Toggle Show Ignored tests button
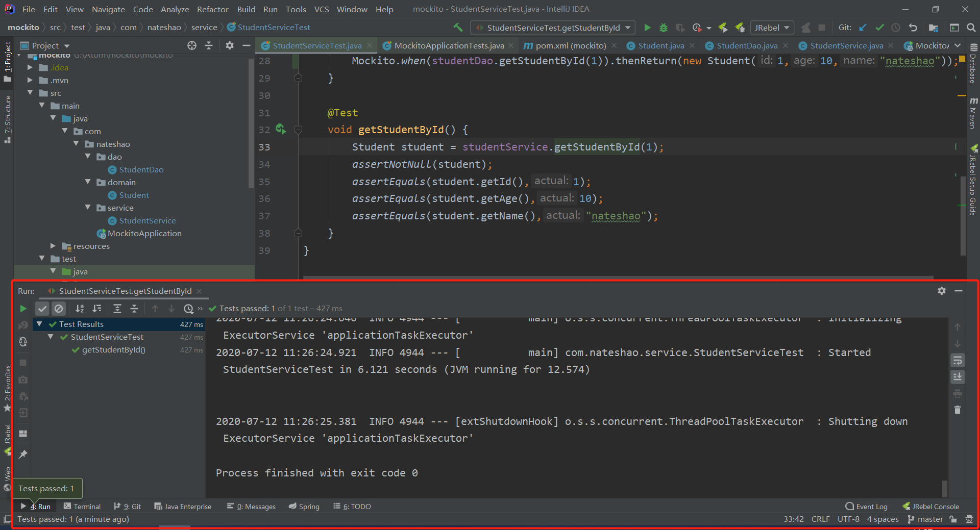The width and height of the screenshot is (980, 530). [59, 309]
